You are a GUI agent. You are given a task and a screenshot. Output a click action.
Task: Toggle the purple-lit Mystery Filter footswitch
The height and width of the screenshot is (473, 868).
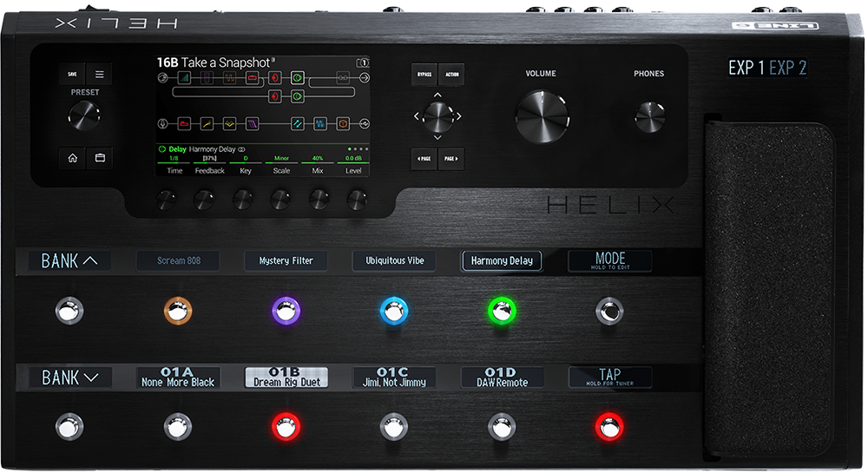coord(286,311)
